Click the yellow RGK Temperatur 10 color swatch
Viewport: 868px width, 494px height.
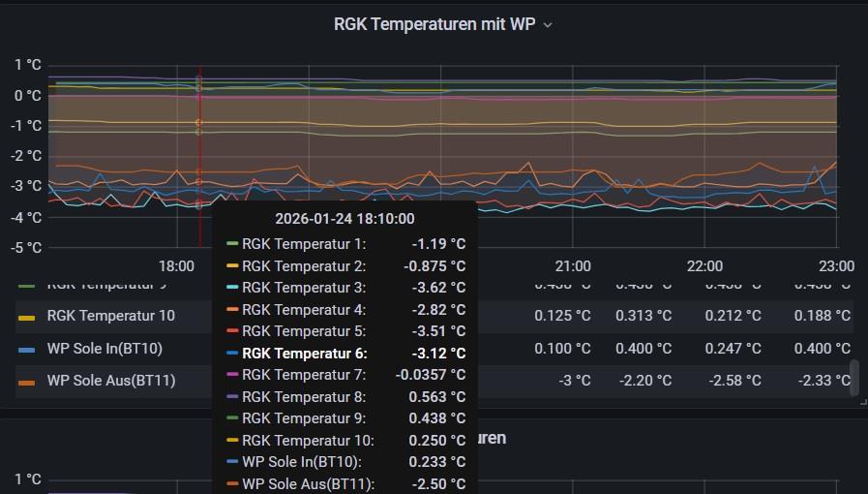pos(27,317)
